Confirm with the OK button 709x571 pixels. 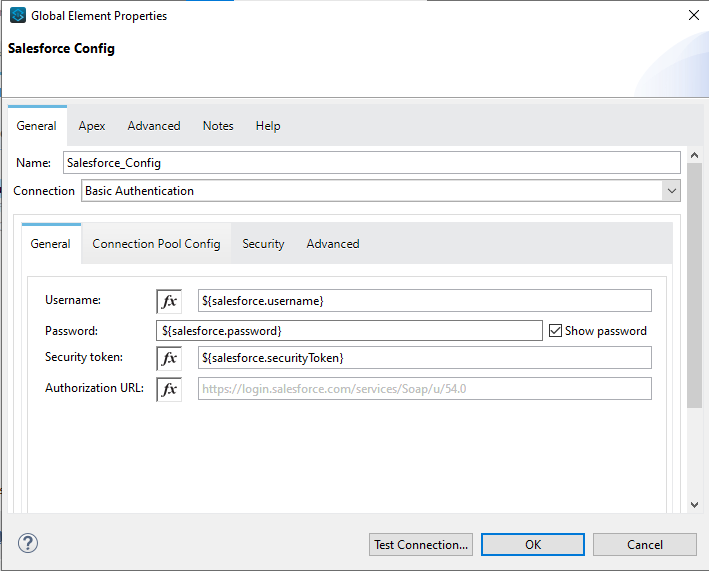(x=533, y=544)
